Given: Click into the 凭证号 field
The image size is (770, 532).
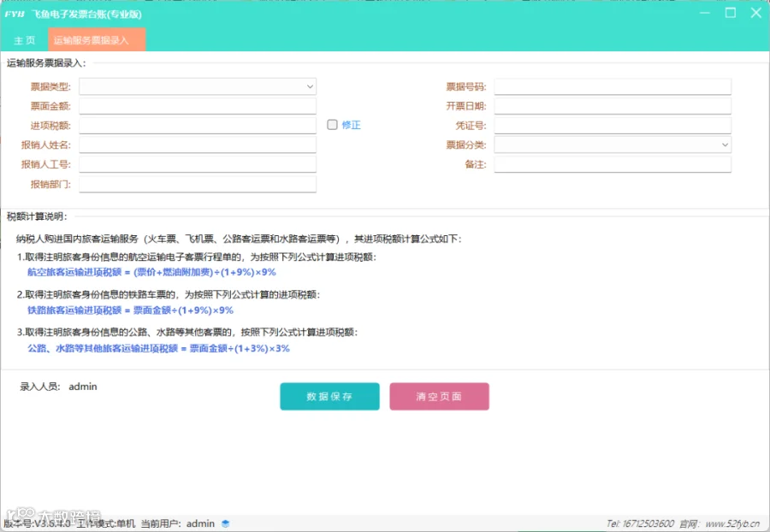Looking at the screenshot, I should coord(613,125).
